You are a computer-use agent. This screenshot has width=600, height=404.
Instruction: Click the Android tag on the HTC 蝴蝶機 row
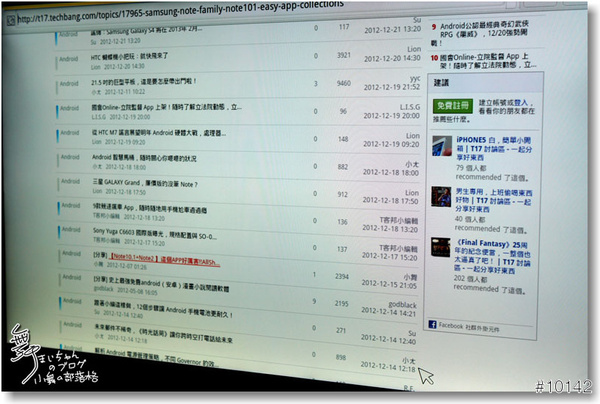click(x=68, y=59)
